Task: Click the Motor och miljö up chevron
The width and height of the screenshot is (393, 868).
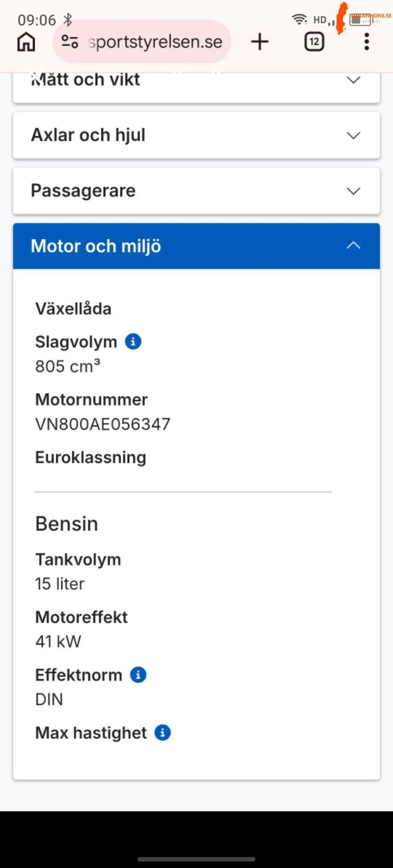Action: [354, 246]
